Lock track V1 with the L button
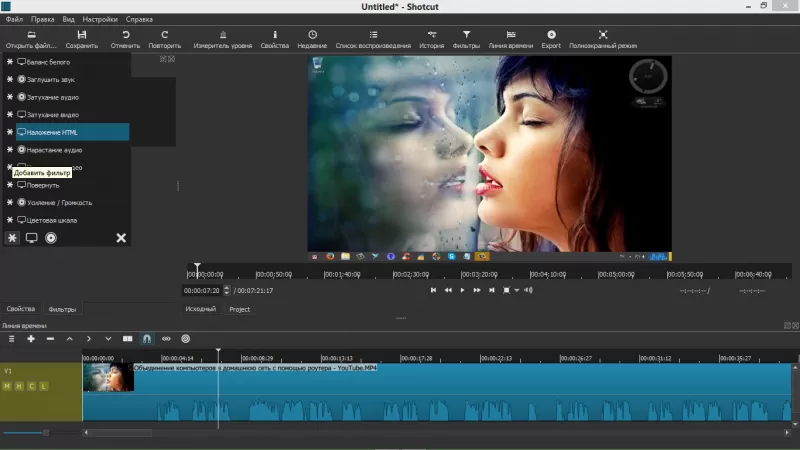The width and height of the screenshot is (800, 450). [43, 386]
